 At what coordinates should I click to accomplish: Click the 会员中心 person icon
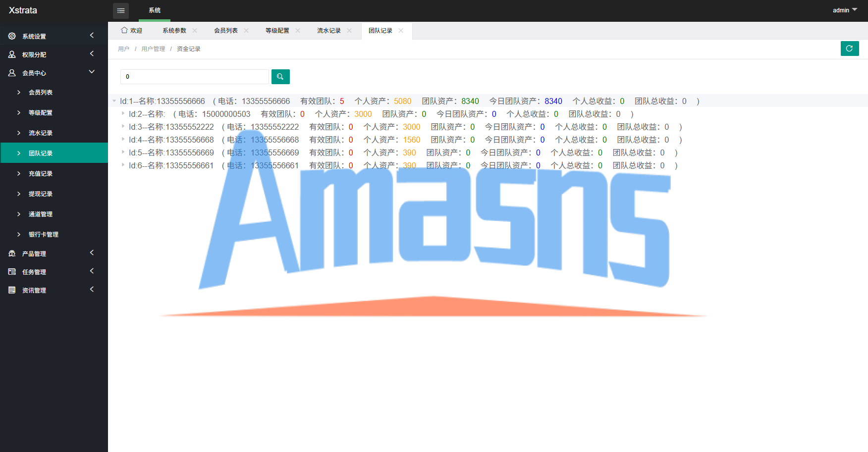tap(12, 73)
